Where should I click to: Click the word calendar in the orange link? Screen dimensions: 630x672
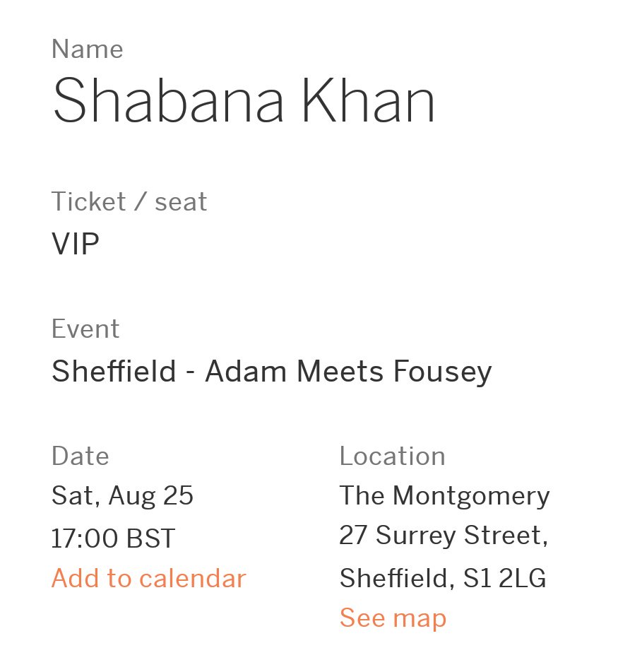(x=193, y=578)
